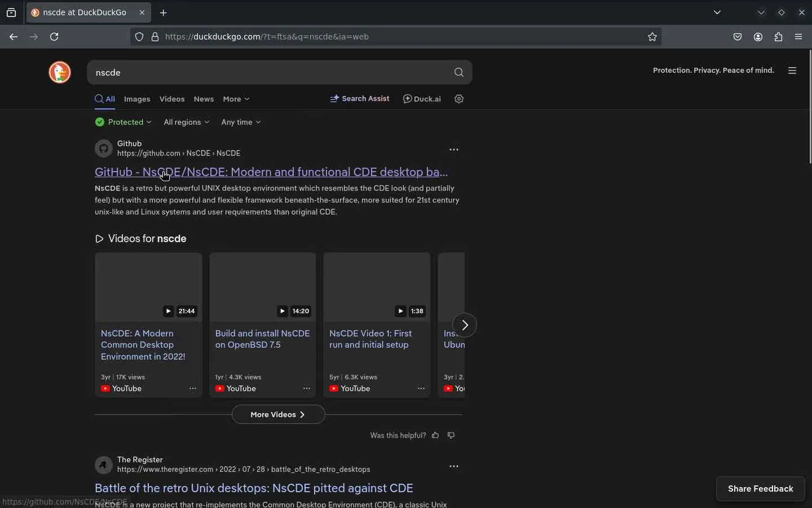812x508 pixels.
Task: Click the theregister.com breadcrumb URL
Action: pos(244,470)
